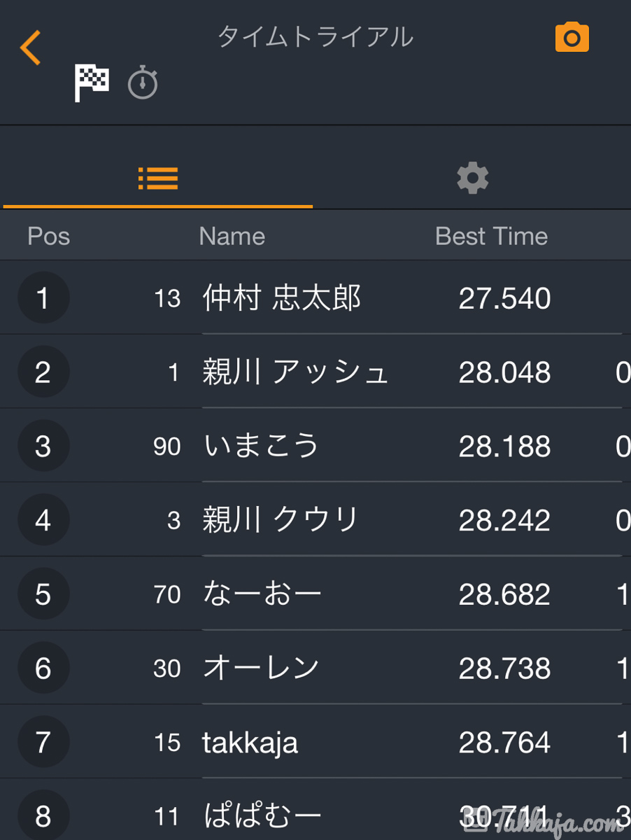Select the takkaja racer row
This screenshot has height=840, width=631.
pyautogui.click(x=250, y=743)
